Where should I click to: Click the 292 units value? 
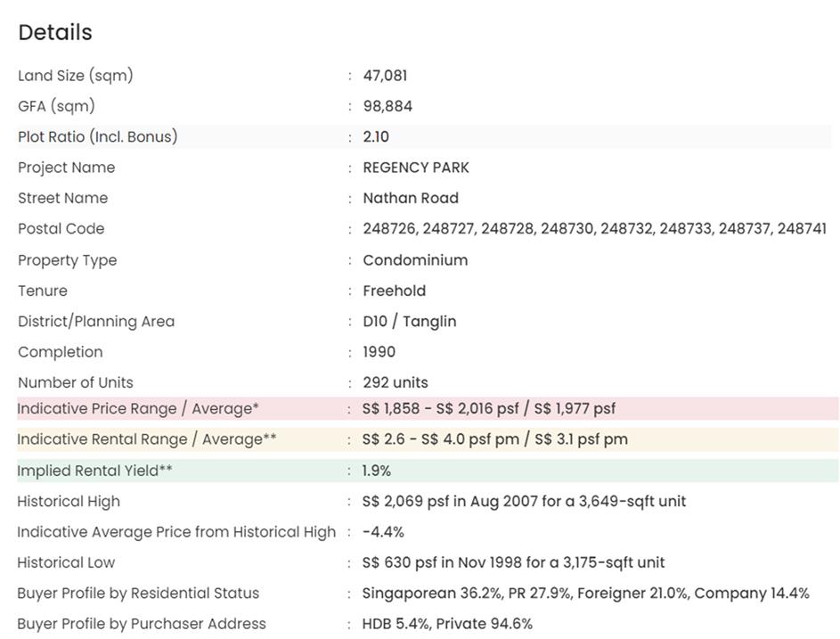pos(395,382)
